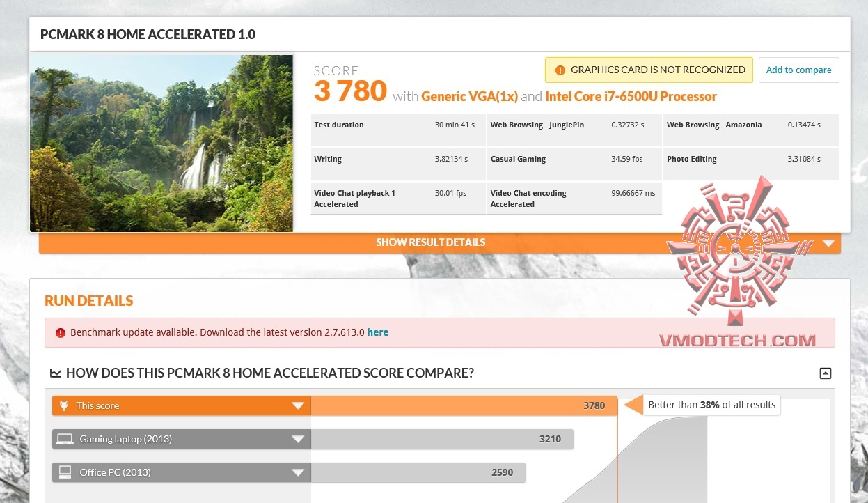Select the Web Browsing - Amazonia label
This screenshot has height=503, width=868.
pyautogui.click(x=714, y=125)
